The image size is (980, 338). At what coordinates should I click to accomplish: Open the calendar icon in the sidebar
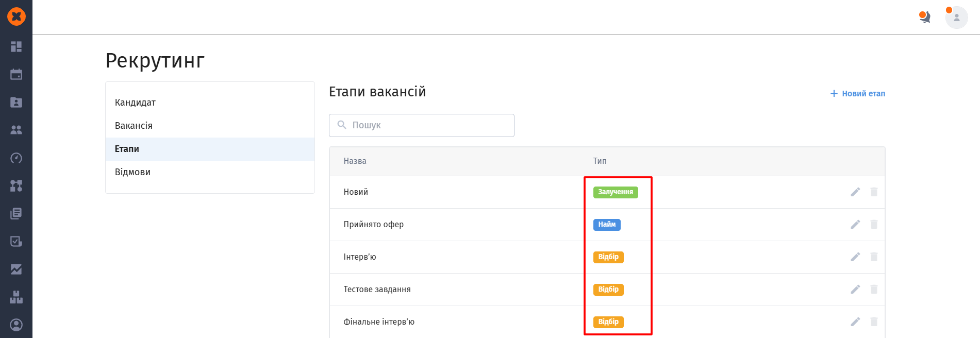click(x=16, y=75)
